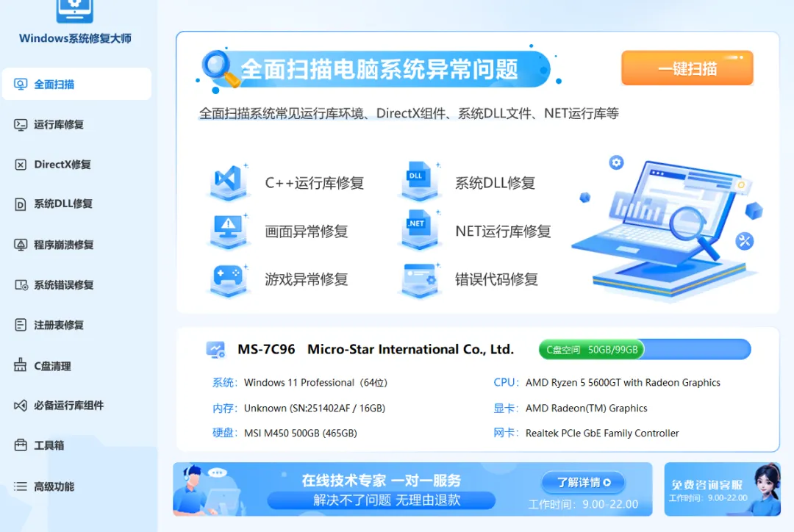Click the orange 一键扫描 button
The height and width of the screenshot is (532, 794).
click(x=687, y=68)
